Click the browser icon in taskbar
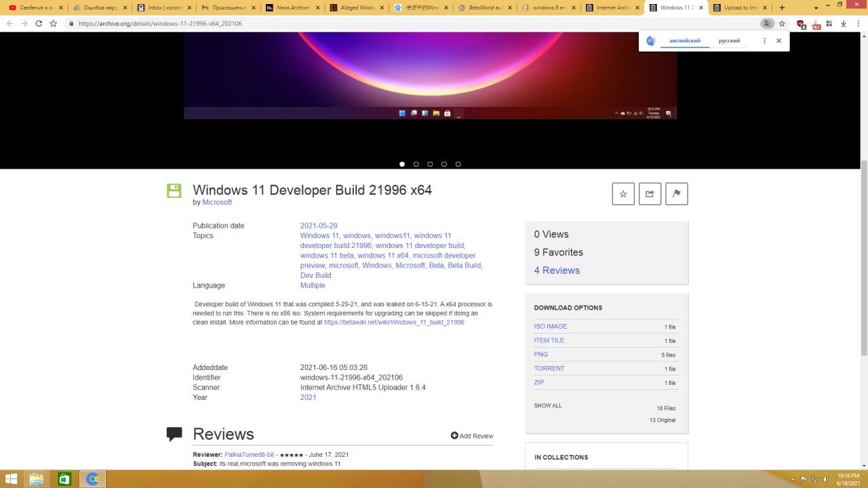 coord(93,479)
